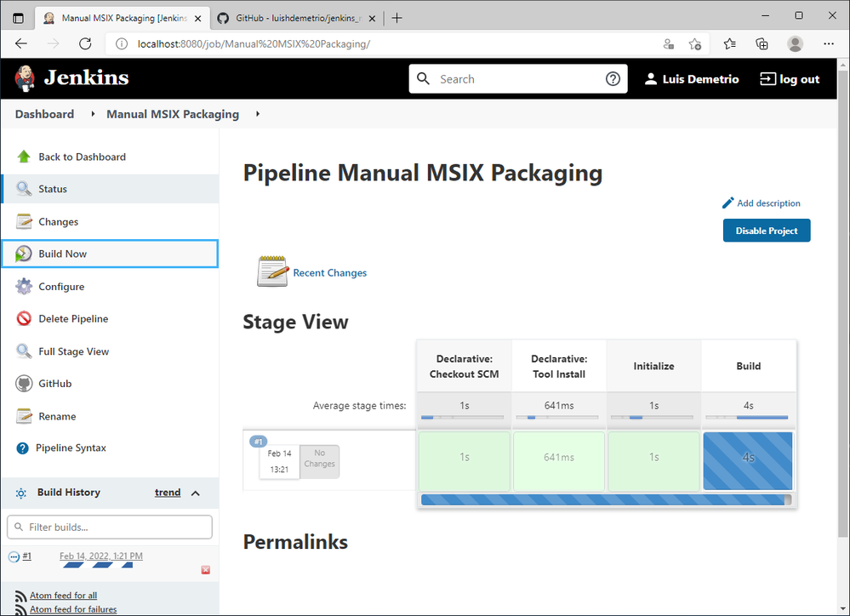Click the running Build stage cell
The width and height of the screenshot is (850, 616).
[x=748, y=459]
